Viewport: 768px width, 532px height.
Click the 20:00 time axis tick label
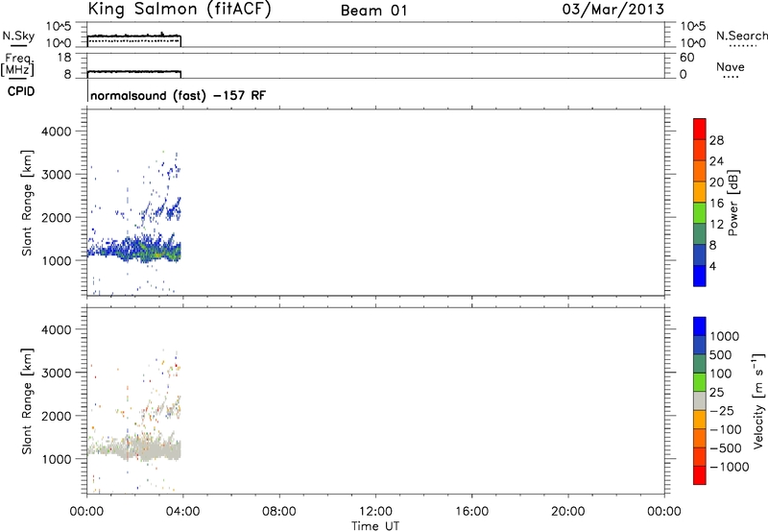567,512
